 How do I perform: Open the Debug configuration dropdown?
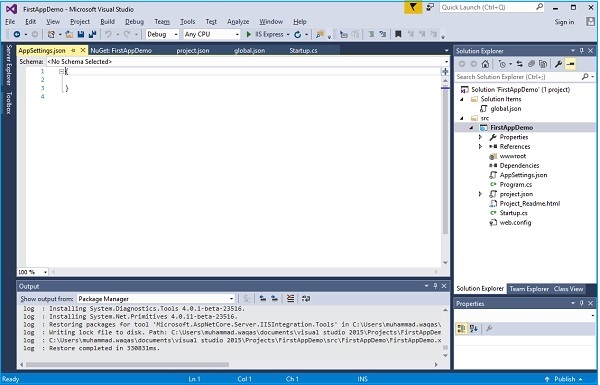(162, 34)
